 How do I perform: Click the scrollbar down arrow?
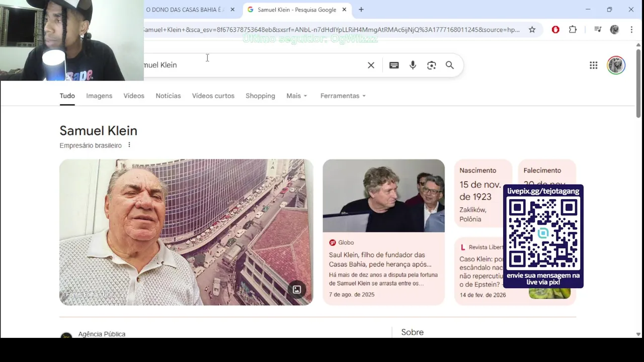[x=638, y=334]
